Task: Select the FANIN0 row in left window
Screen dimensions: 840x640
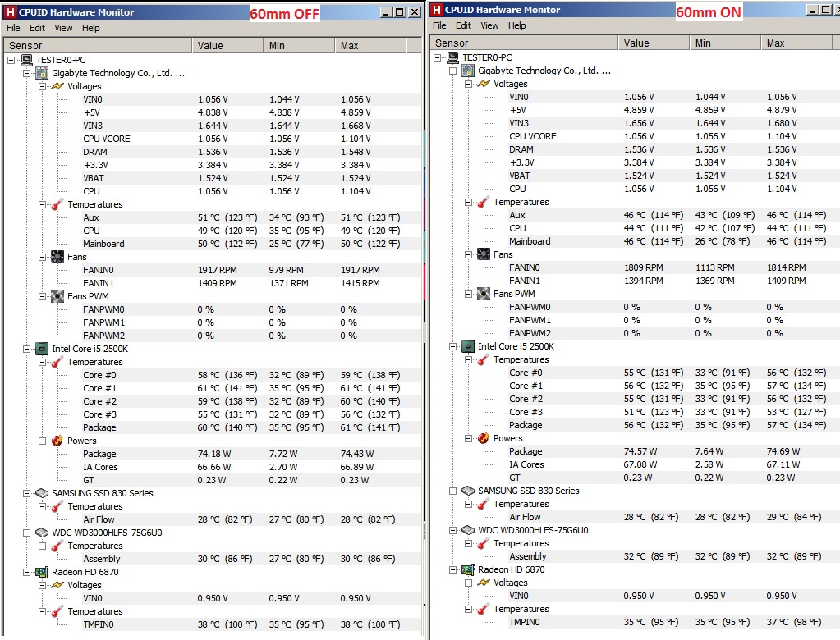Action: point(252,270)
